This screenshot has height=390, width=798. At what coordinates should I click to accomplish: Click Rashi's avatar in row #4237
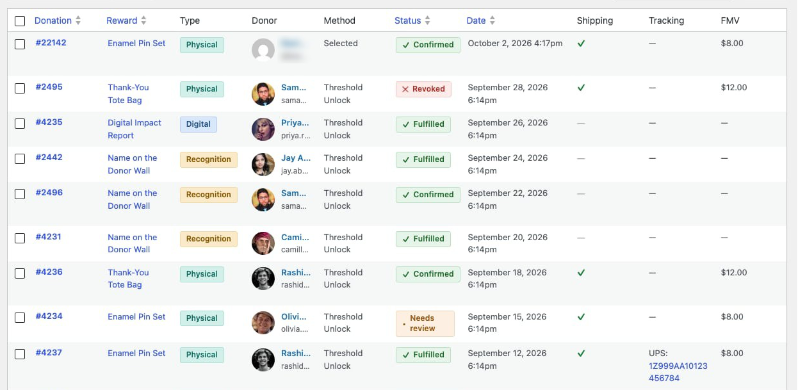tap(263, 359)
